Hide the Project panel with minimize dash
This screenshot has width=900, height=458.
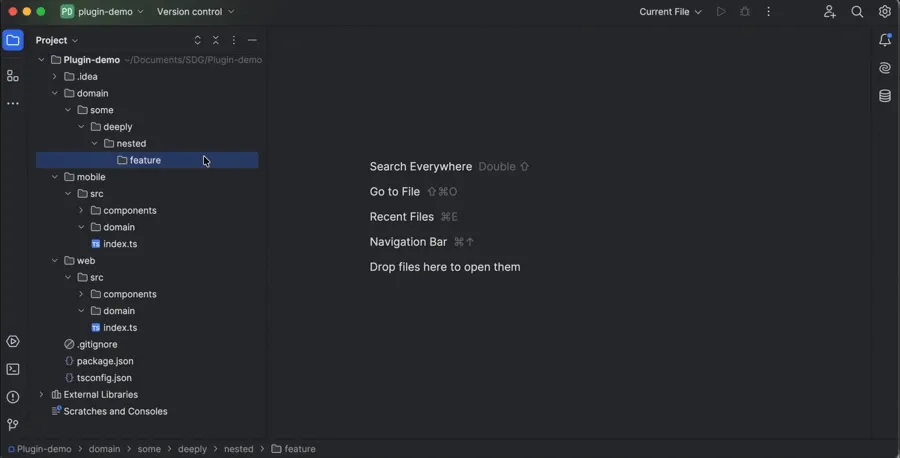coord(252,41)
